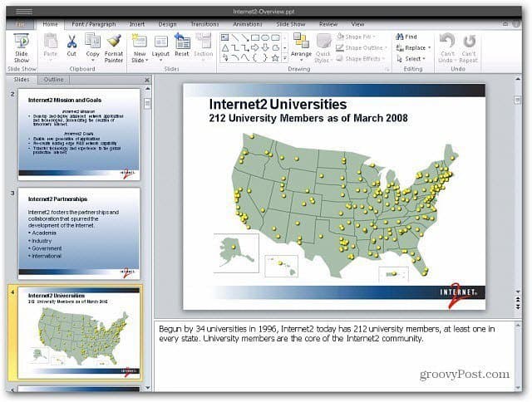Start the Slide Show from ribbon icon
Viewport: 532px width, 402px height.
click(21, 41)
